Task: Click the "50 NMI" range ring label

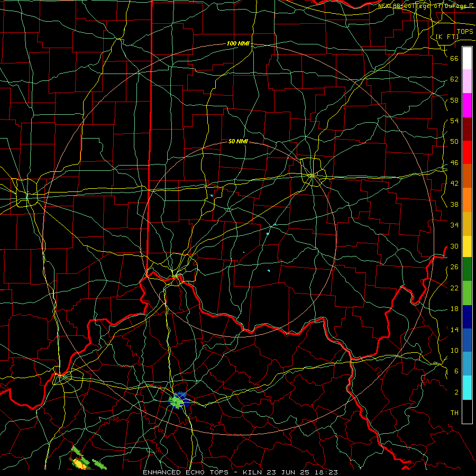Action: (238, 141)
